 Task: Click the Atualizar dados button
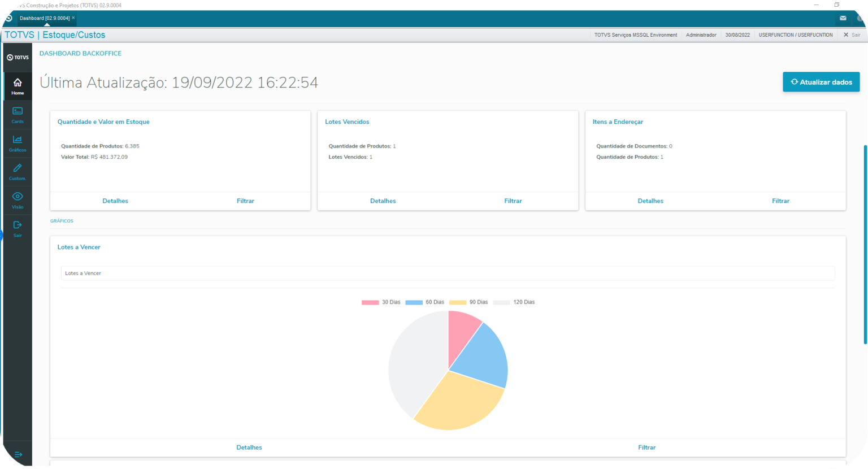[x=821, y=82]
